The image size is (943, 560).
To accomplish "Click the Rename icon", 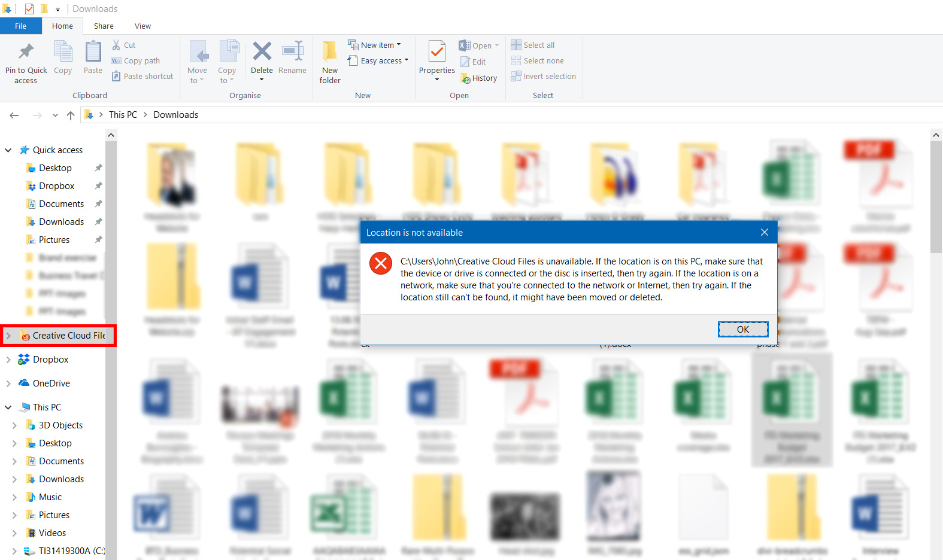I will [292, 51].
